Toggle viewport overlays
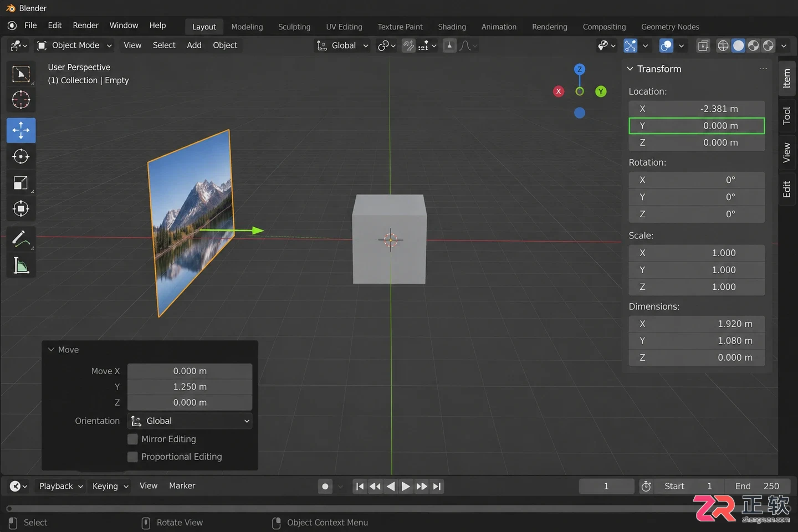 666,45
